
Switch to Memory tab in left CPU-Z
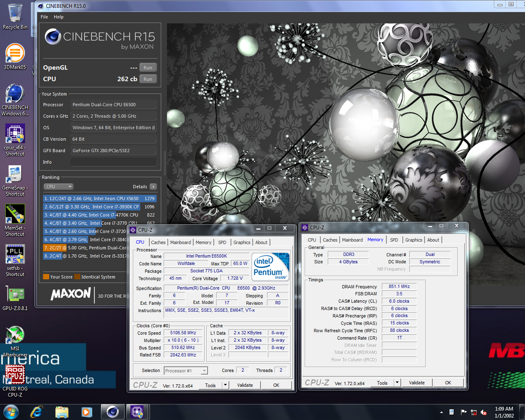tap(203, 242)
